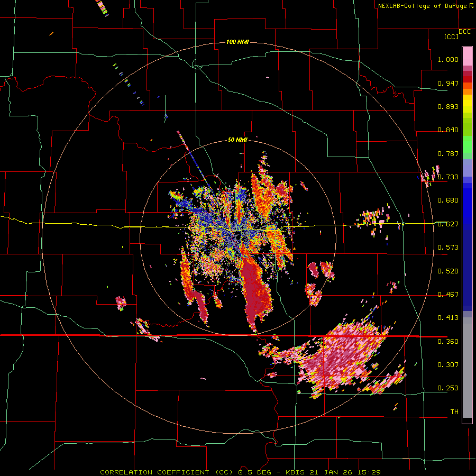Pick the yellow segment of the color bar
The height and width of the screenshot is (476, 476).
(x=467, y=104)
